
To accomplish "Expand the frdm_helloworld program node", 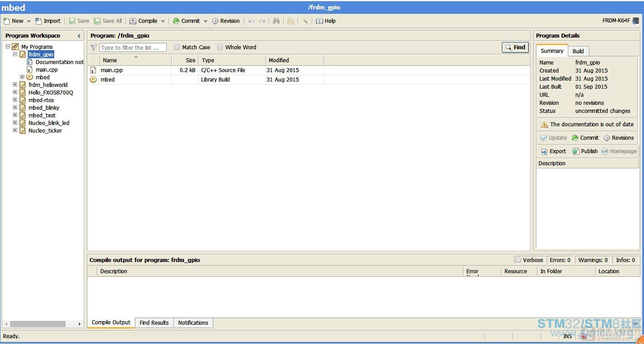I will pos(15,85).
